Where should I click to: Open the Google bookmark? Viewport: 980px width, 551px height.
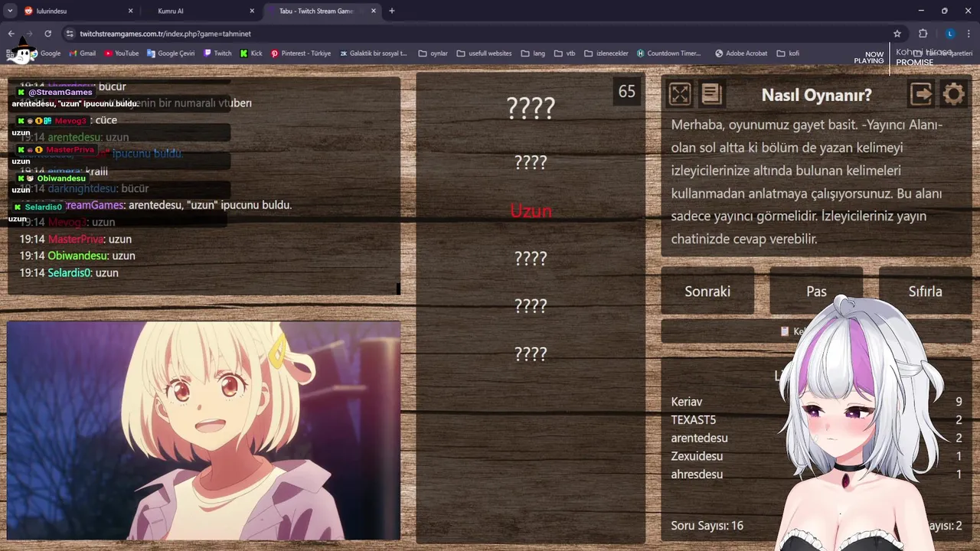[44, 54]
